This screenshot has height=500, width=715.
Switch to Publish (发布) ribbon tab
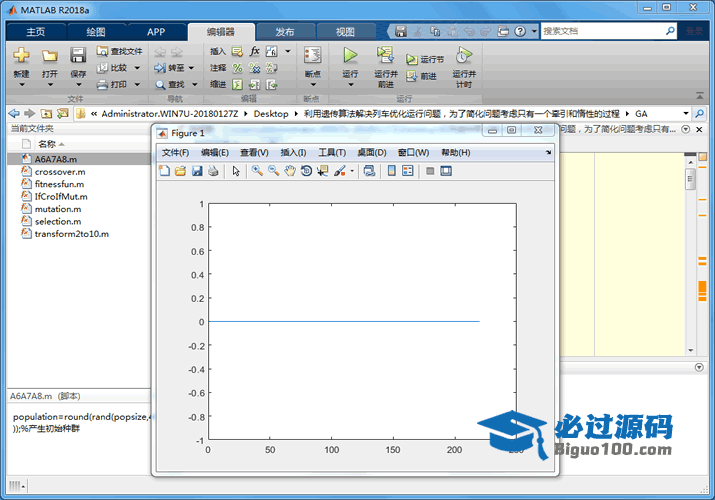point(285,32)
